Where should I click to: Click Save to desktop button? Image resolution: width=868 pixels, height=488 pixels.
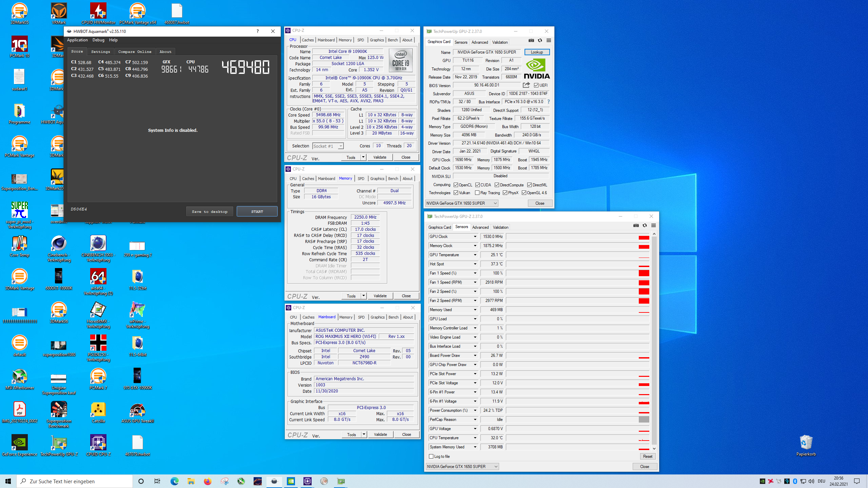210,211
